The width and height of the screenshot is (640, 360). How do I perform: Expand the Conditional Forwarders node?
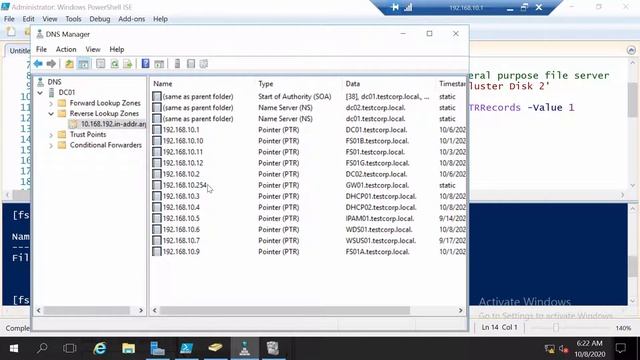pos(51,145)
